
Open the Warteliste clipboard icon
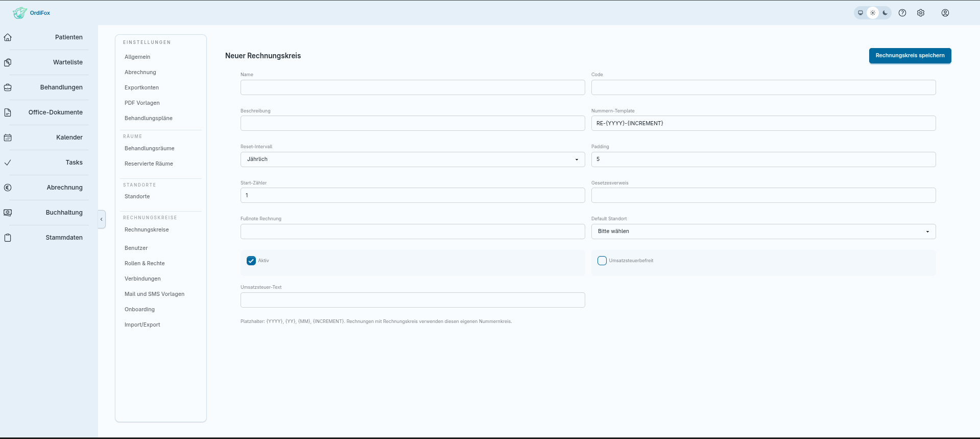tap(8, 62)
